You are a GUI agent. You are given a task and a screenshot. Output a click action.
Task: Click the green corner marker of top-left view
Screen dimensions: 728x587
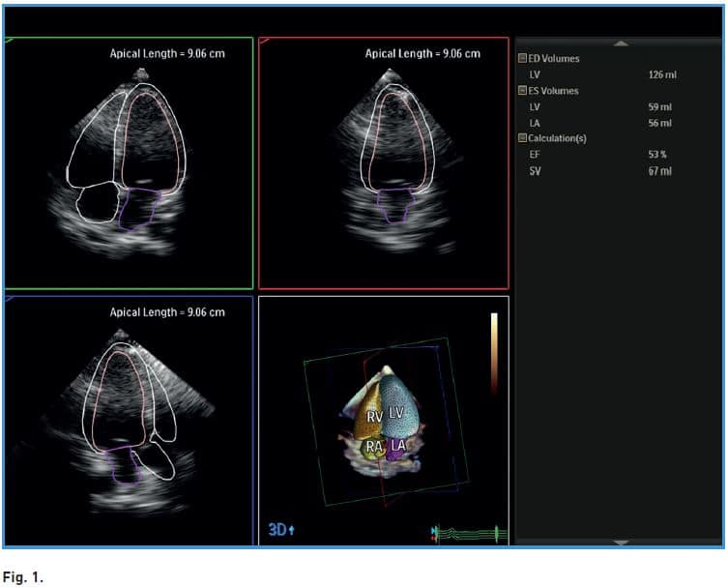pos(10,41)
